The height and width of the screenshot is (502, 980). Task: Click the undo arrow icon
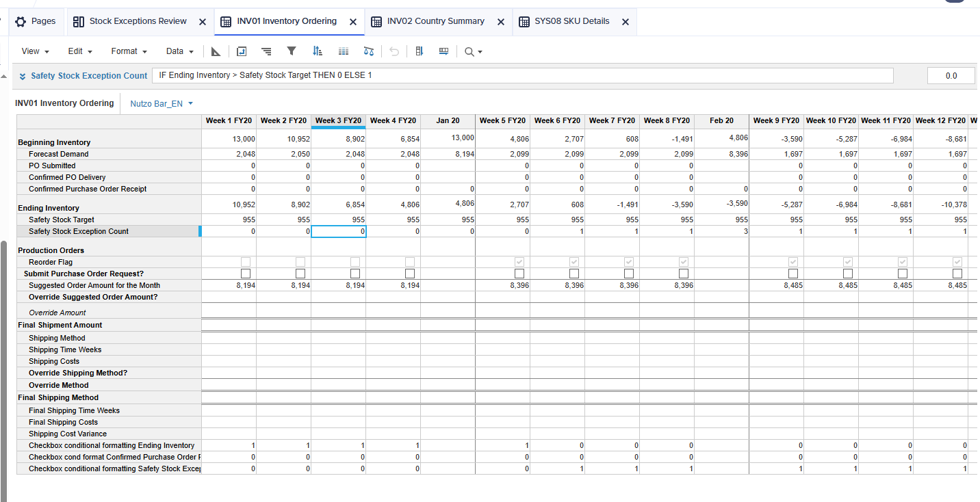point(394,51)
